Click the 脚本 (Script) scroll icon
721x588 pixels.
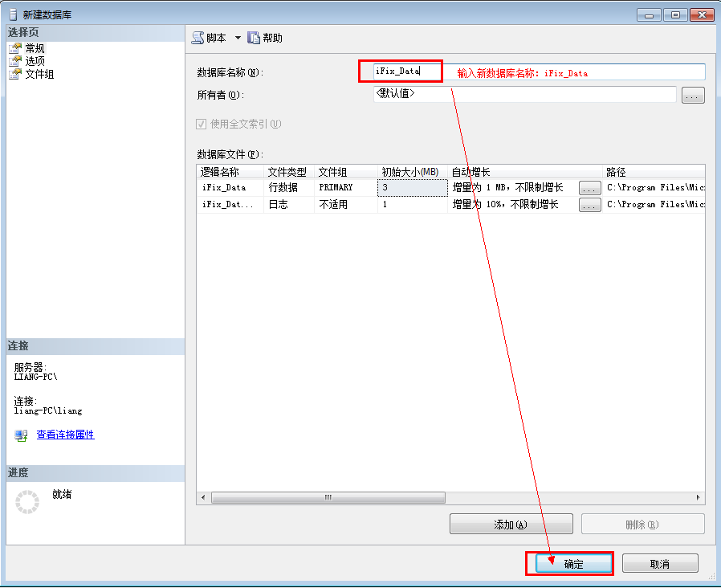[x=198, y=38]
